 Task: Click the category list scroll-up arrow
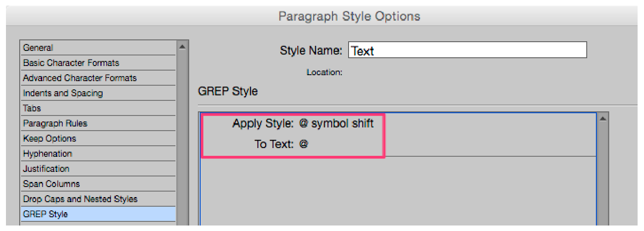click(182, 46)
